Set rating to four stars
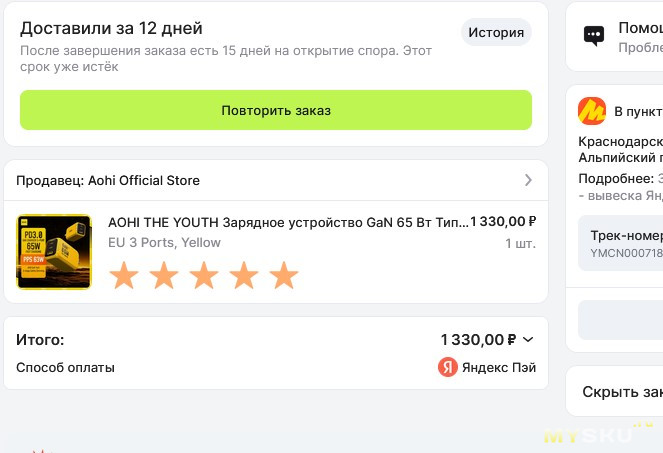 point(244,275)
